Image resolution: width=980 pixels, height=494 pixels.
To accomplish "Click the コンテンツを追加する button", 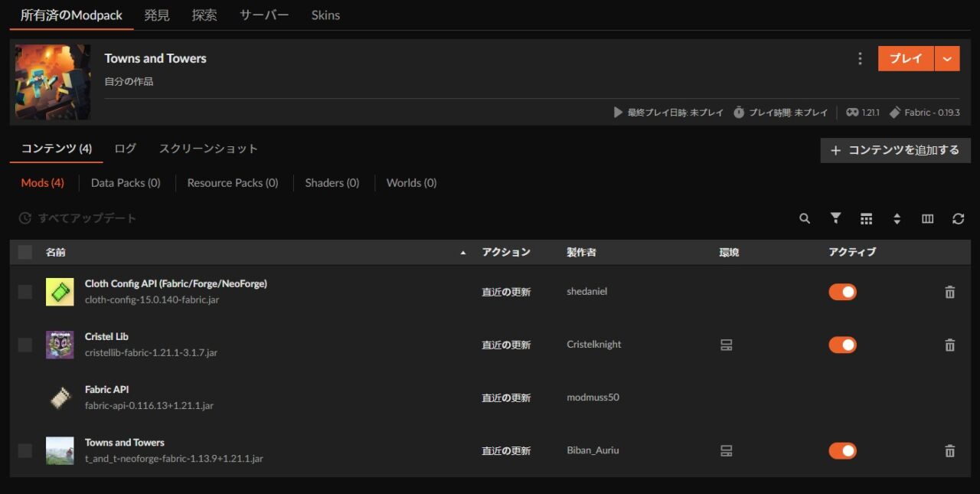I will point(895,150).
